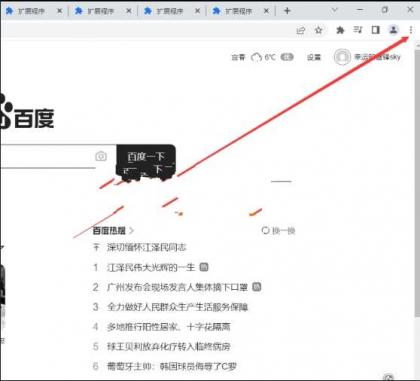
Task: Click the profile avatar icon in toolbar
Action: coord(393,30)
